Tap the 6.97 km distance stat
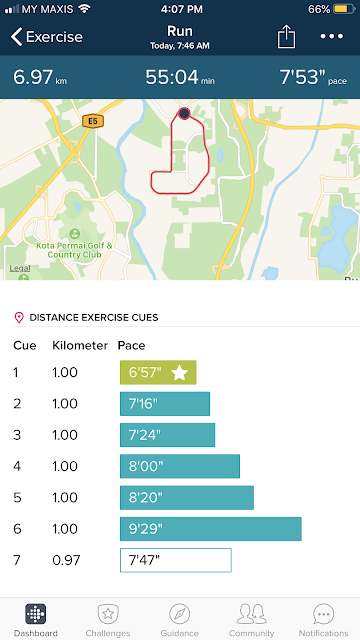This screenshot has width=360, height=640. pos(40,77)
